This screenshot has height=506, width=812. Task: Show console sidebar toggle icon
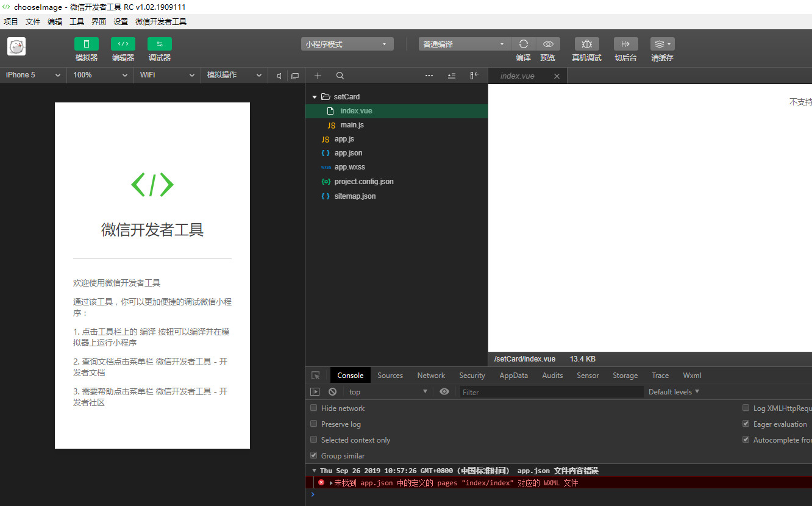[315, 392]
